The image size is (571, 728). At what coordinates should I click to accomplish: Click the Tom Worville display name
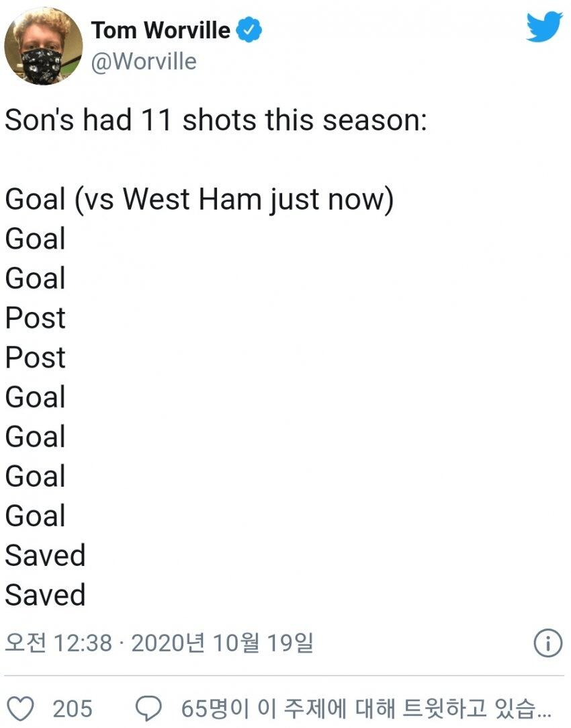161,31
